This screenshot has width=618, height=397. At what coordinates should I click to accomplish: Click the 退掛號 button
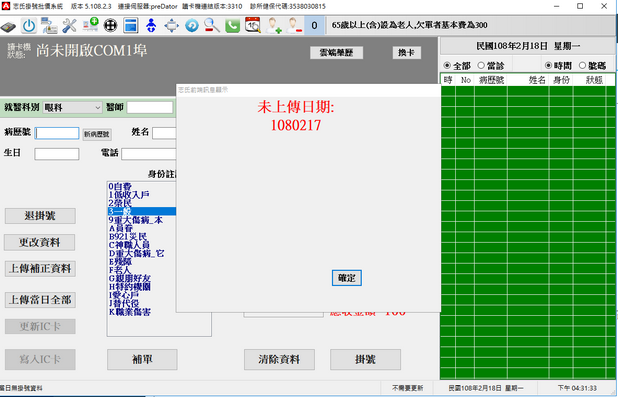[40, 216]
